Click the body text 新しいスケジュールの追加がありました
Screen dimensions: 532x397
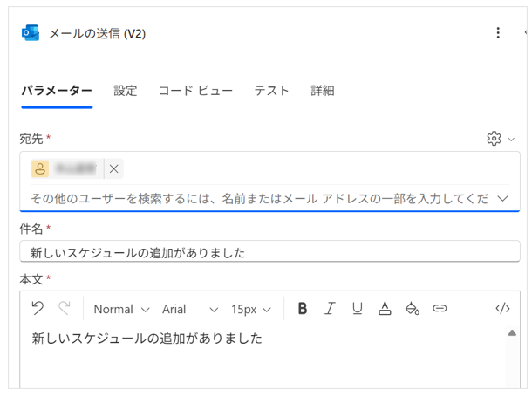pyautogui.click(x=147, y=339)
